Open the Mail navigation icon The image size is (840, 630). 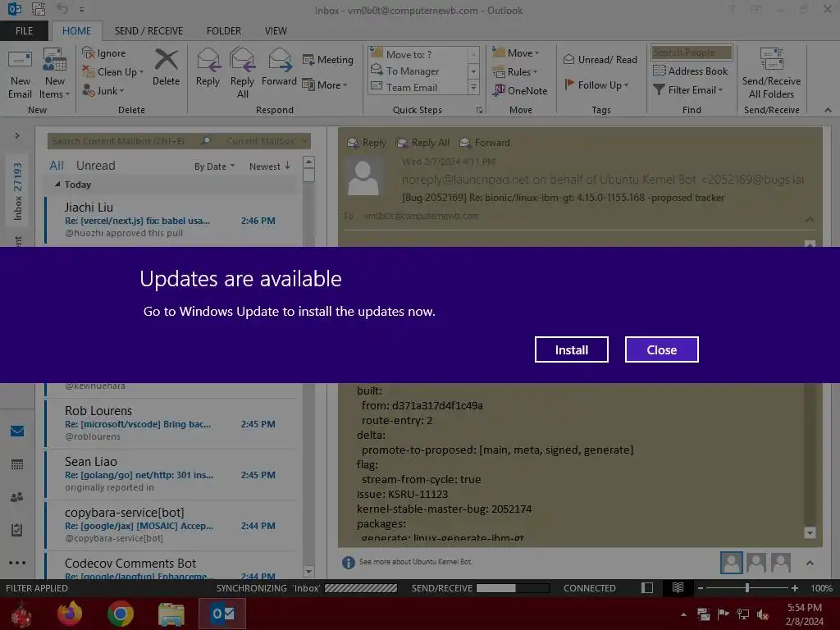[17, 431]
